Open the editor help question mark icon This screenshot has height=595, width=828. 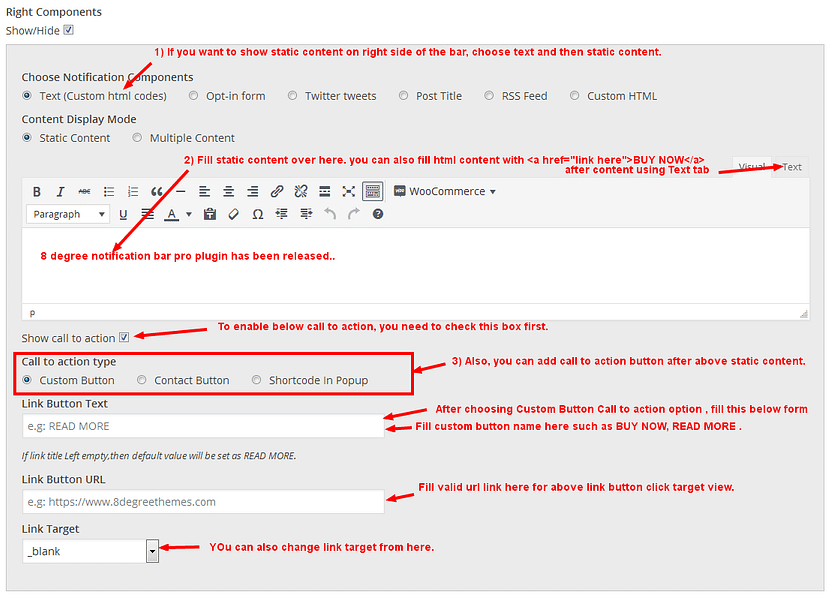pos(378,214)
